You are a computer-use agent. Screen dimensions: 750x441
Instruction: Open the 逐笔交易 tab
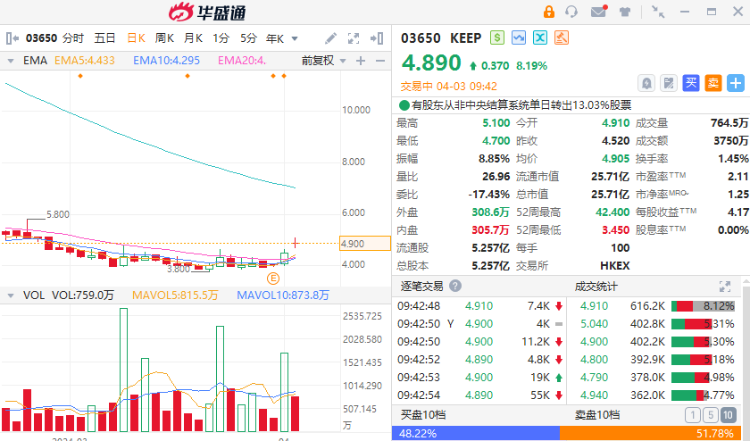pyautogui.click(x=422, y=286)
